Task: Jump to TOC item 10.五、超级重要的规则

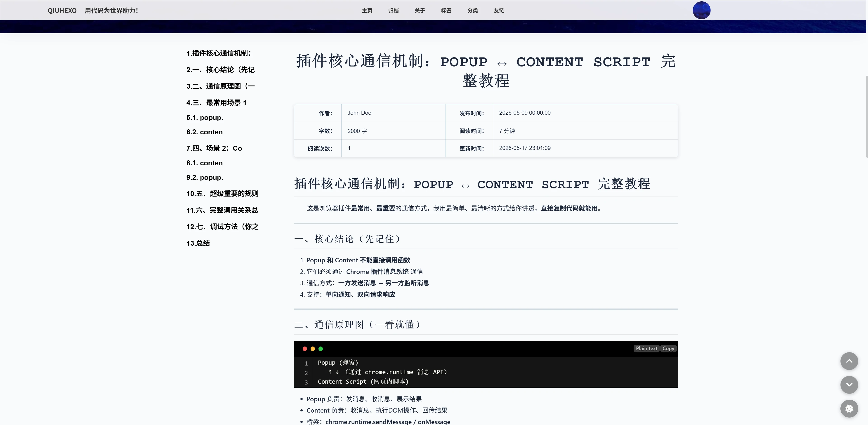Action: point(222,194)
